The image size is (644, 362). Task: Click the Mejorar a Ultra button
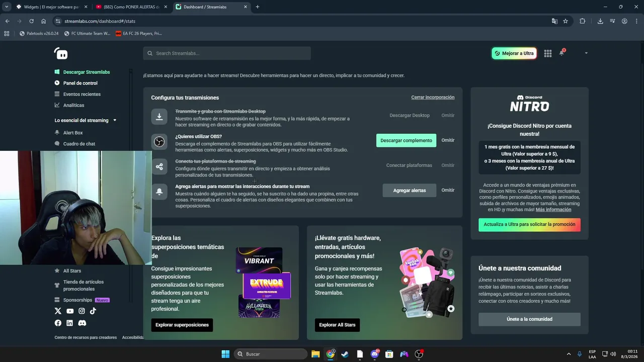[514, 53]
